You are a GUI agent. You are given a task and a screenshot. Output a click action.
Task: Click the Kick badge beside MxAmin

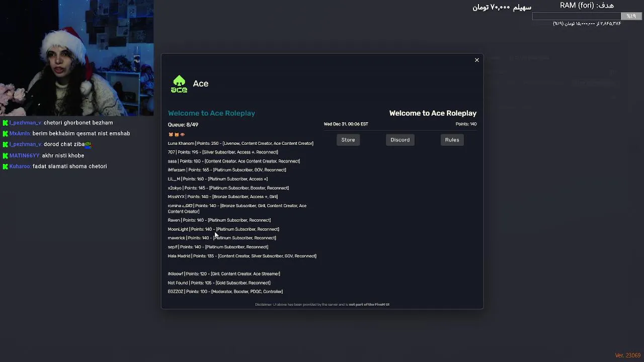(x=6, y=134)
